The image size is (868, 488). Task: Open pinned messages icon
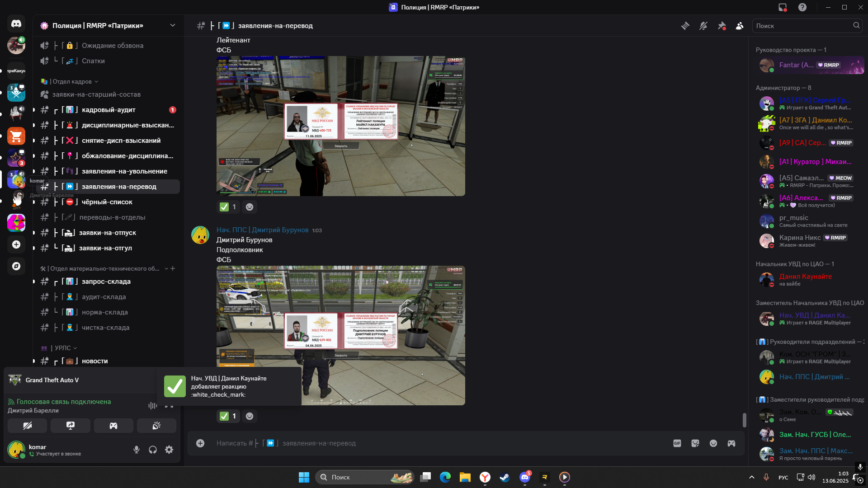722,26
